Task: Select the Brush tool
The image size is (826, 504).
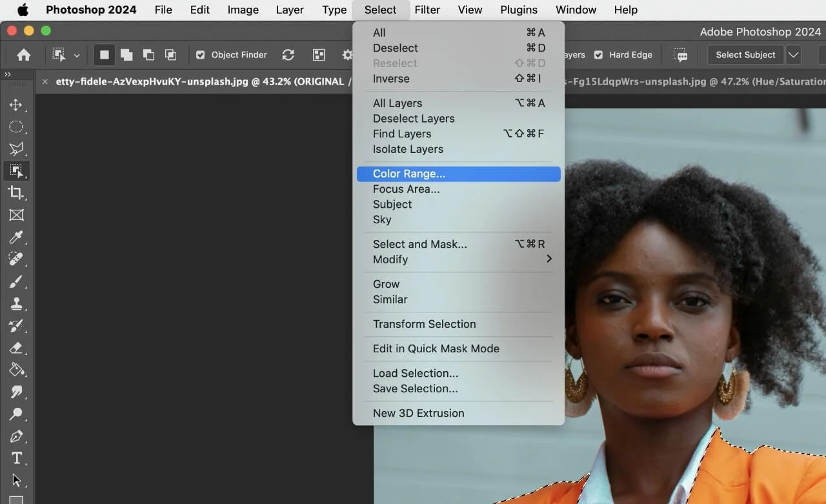Action: (x=16, y=281)
